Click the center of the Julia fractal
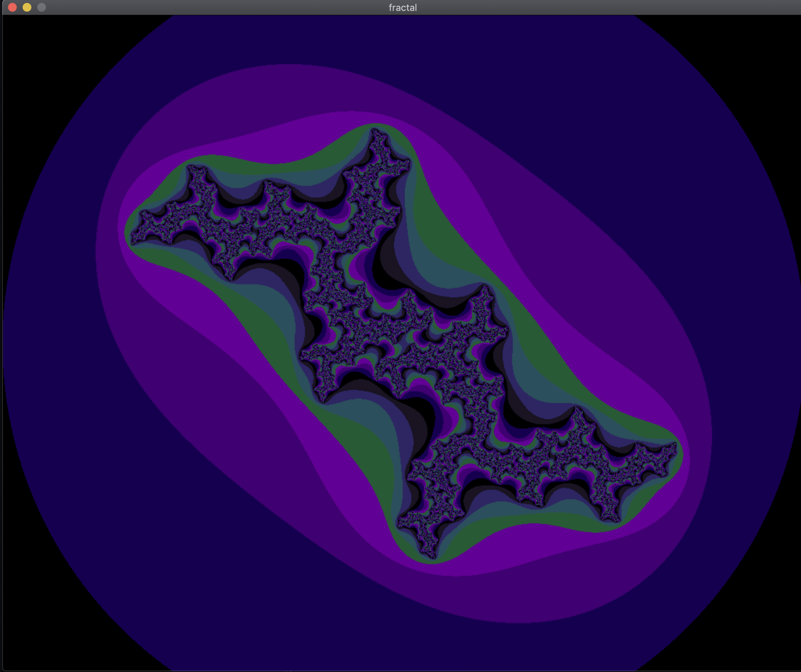The width and height of the screenshot is (801, 672). (403, 343)
